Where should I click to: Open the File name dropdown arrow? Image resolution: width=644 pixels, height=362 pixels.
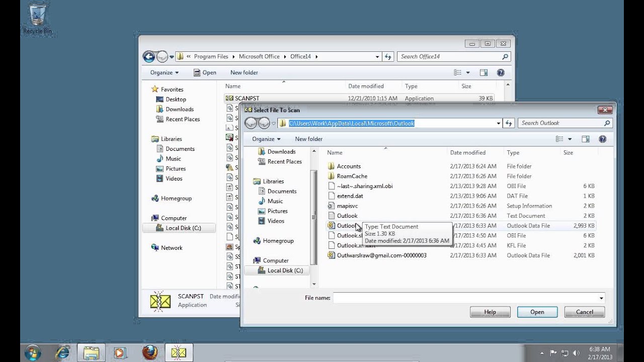(x=601, y=298)
